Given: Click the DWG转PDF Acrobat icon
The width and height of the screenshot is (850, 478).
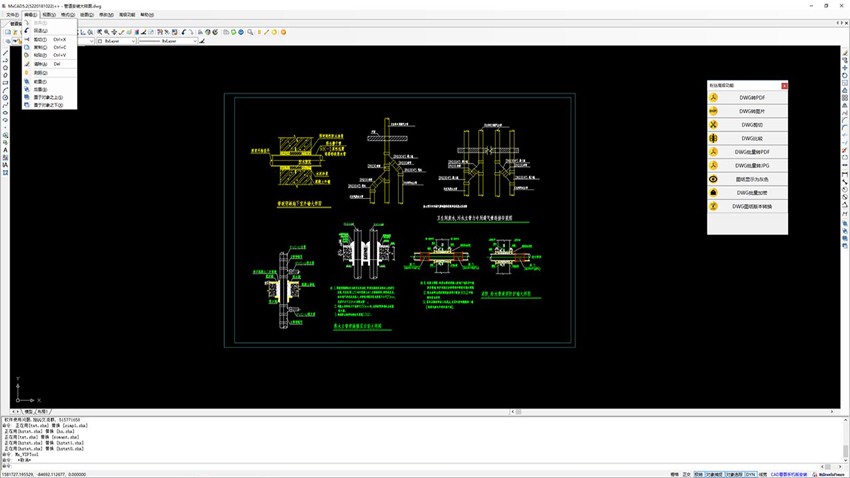Looking at the screenshot, I should point(713,98).
